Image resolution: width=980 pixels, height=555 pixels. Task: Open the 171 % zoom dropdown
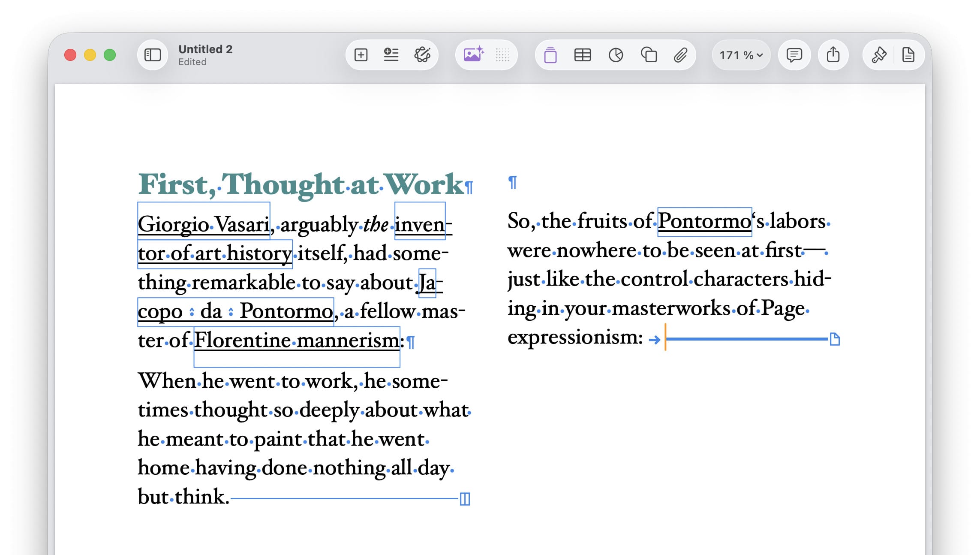point(741,55)
